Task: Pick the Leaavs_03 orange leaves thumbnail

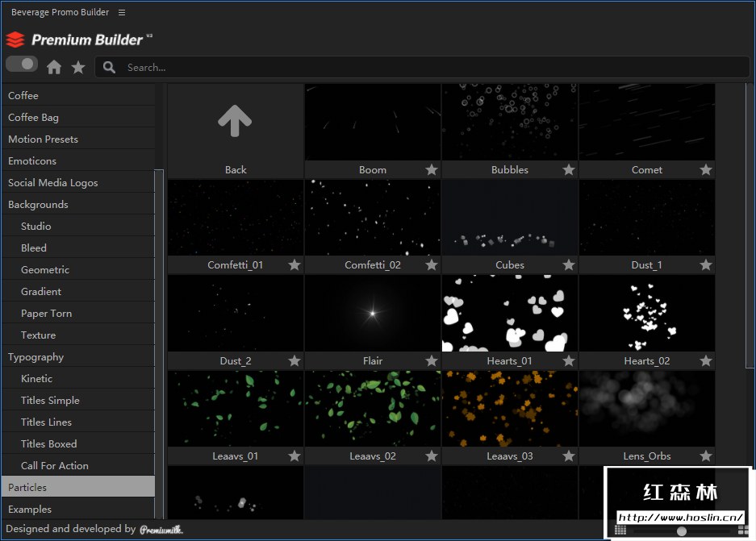Action: tap(510, 409)
